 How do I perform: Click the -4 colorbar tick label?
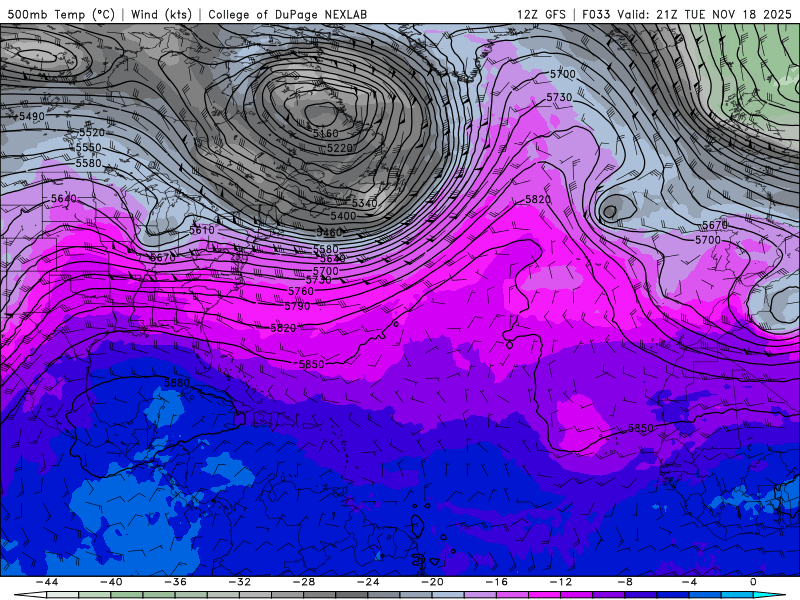coord(690,582)
